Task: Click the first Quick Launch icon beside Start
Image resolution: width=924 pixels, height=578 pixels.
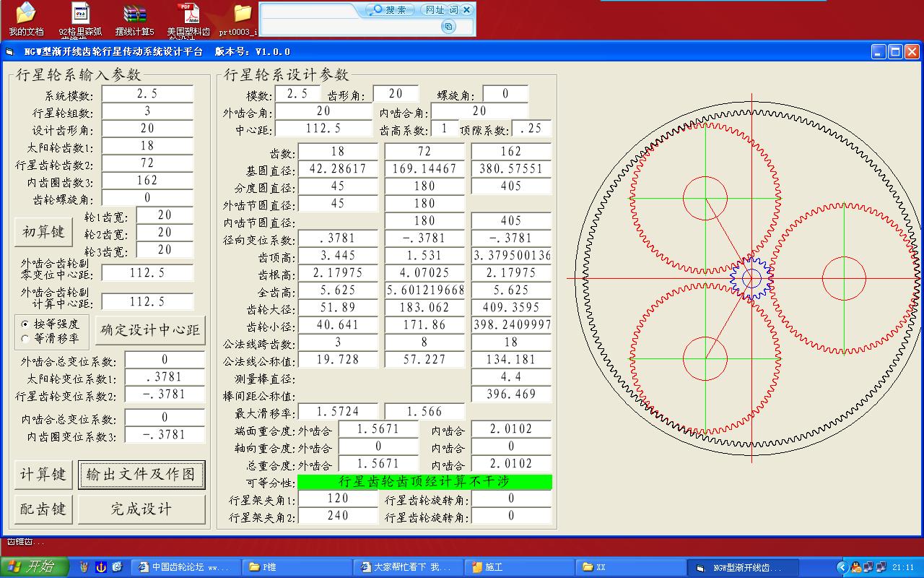Action: (84, 567)
